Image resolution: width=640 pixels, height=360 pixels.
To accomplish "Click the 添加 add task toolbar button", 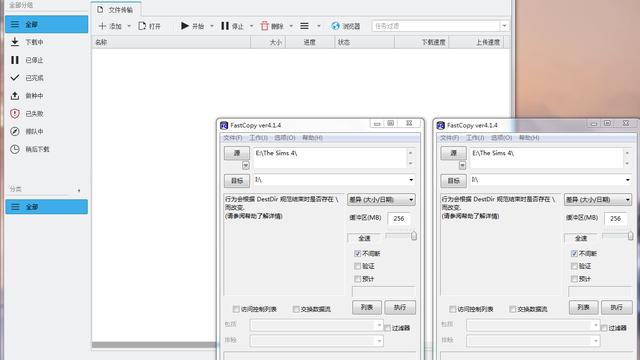I will click(110, 26).
